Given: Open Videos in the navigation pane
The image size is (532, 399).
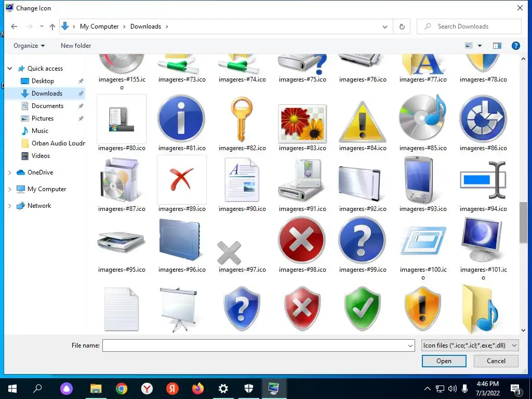Looking at the screenshot, I should pyautogui.click(x=41, y=156).
